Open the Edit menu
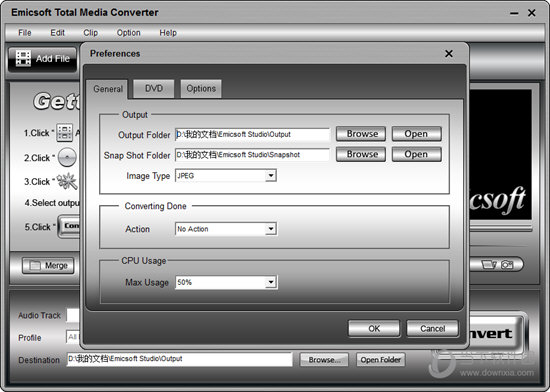Image resolution: width=550 pixels, height=392 pixels. coord(58,33)
